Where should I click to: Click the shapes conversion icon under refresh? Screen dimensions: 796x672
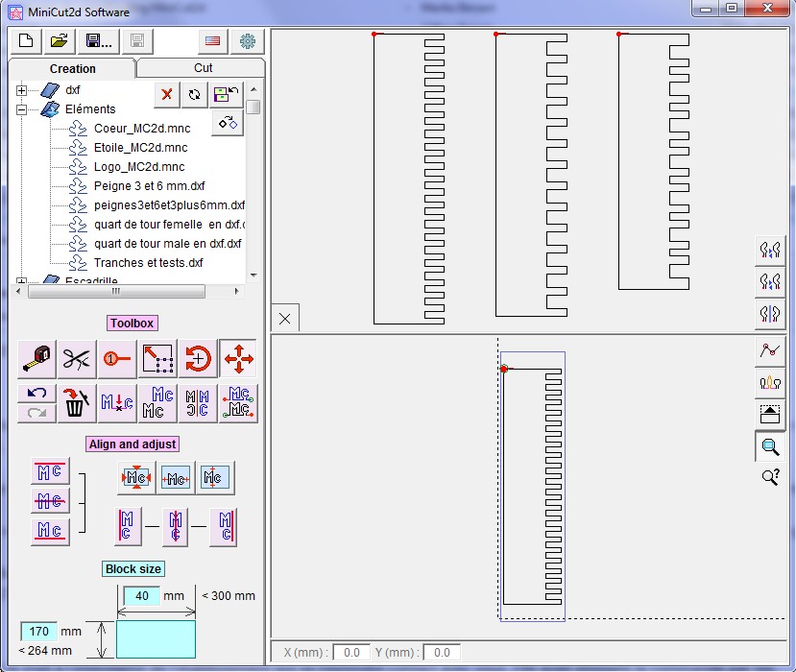coord(228,123)
